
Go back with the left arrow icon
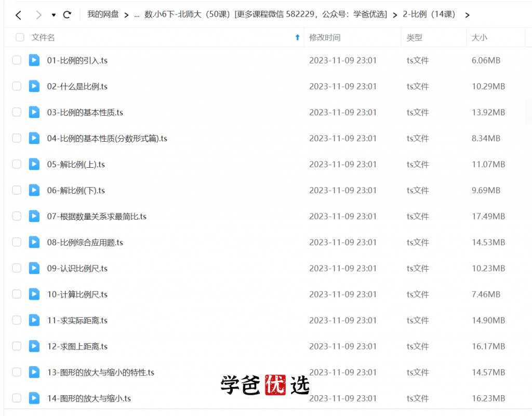tap(19, 15)
